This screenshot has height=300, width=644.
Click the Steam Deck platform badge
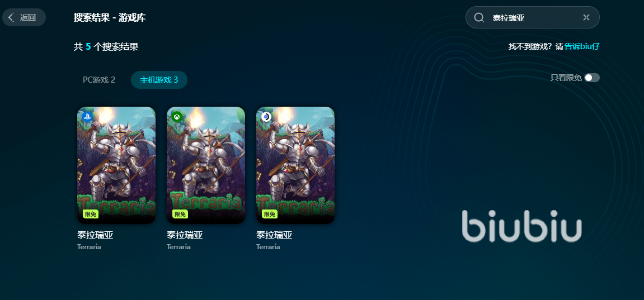pyautogui.click(x=266, y=117)
